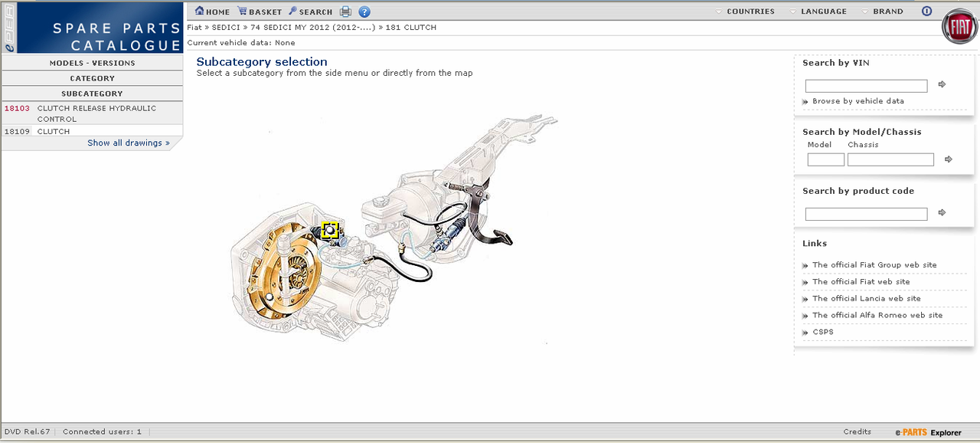Submit the VIN search arrow

(942, 84)
